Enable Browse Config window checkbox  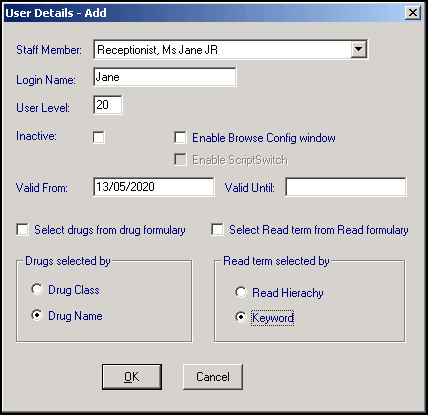(x=180, y=137)
